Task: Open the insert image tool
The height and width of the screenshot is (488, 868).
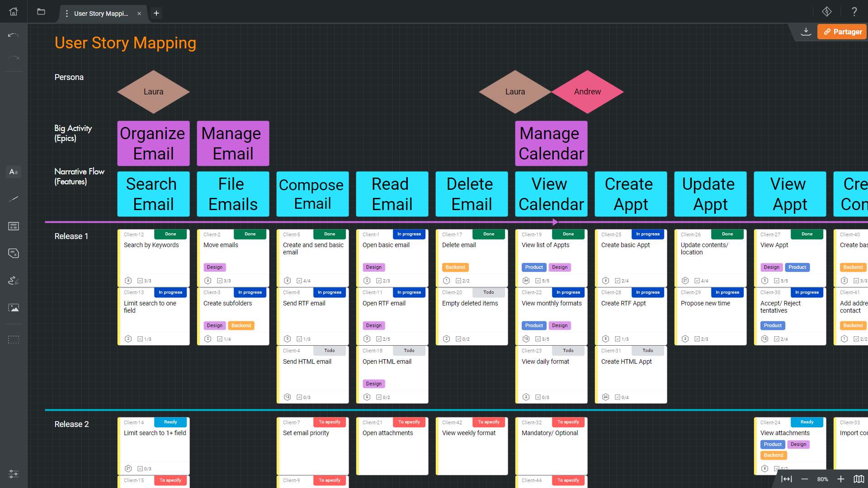Action: coord(14,308)
